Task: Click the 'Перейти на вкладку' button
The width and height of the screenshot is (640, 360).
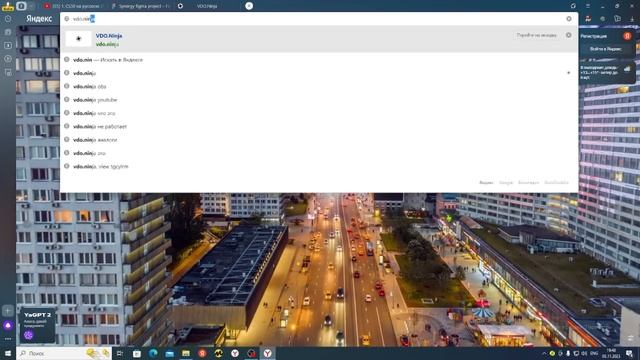Action: (x=536, y=35)
